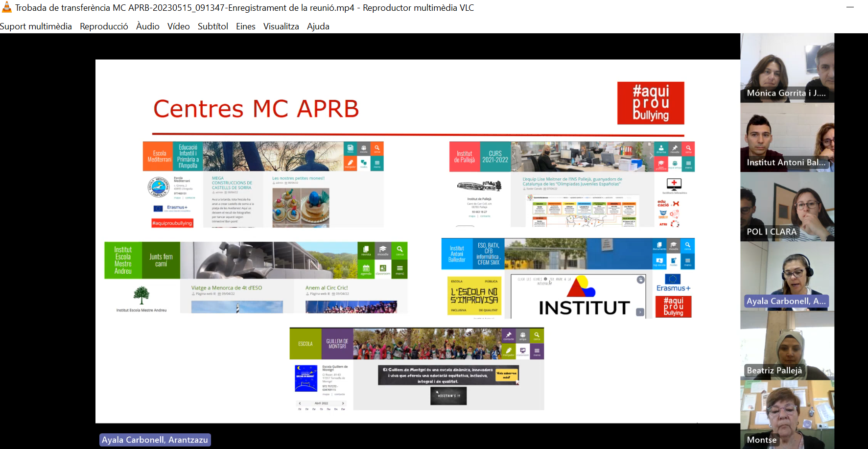Open the Eines menu

coord(245,26)
